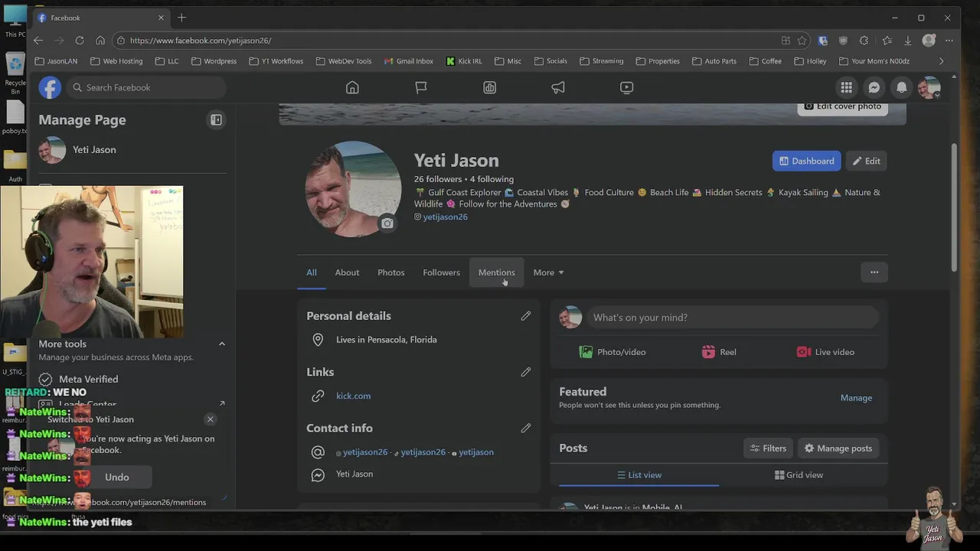Open browser settings ellipsis menu
Viewport: 980px width, 551px height.
point(949,41)
